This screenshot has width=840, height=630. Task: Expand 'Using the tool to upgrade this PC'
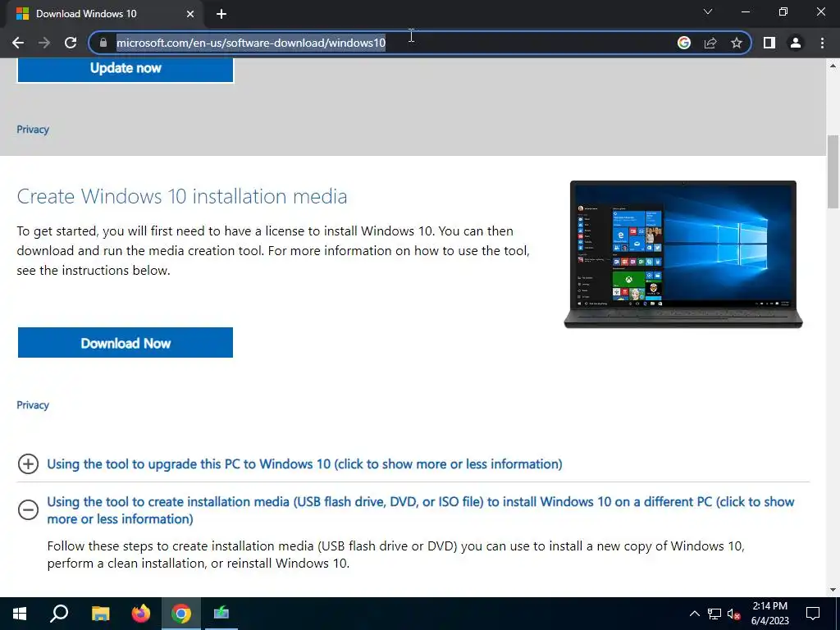(304, 464)
